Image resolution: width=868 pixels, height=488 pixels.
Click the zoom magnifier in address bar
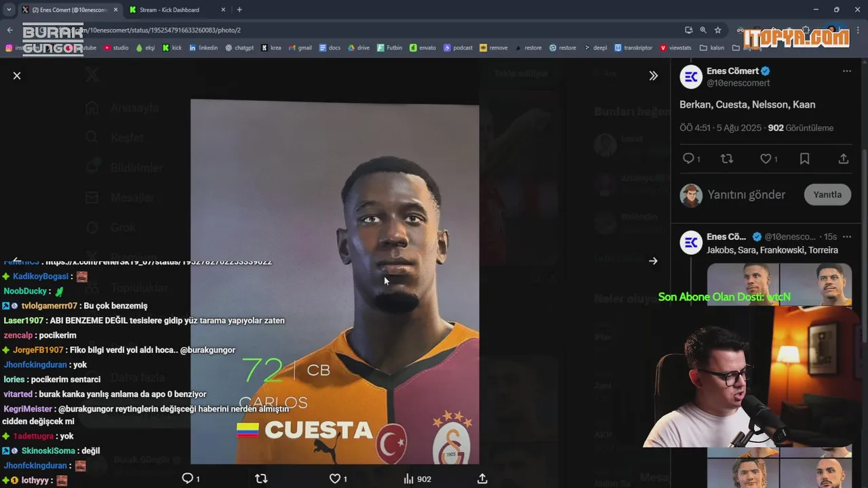coord(703,30)
